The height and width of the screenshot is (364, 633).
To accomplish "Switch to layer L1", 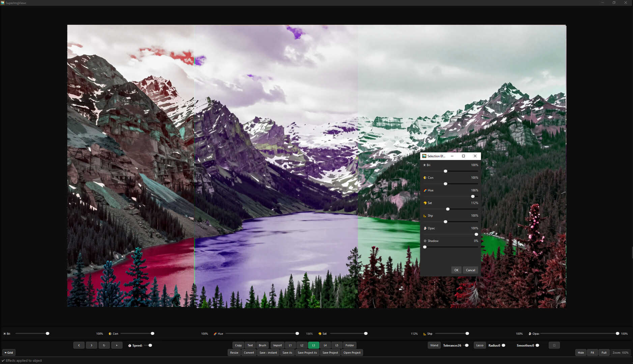I will [x=290, y=345].
